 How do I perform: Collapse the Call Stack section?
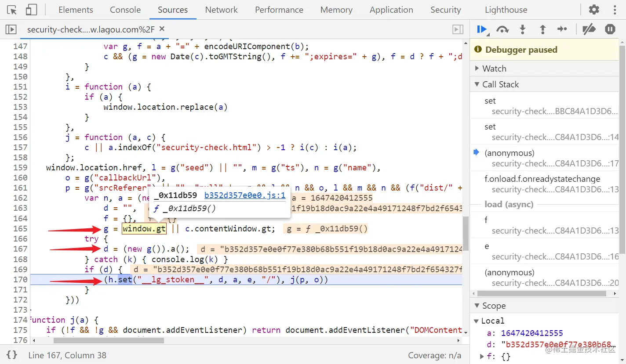click(545, 84)
